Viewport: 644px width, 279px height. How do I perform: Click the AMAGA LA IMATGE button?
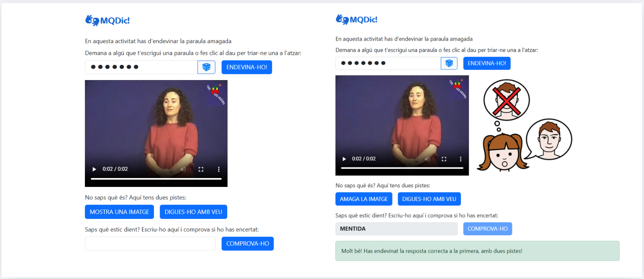pos(364,199)
